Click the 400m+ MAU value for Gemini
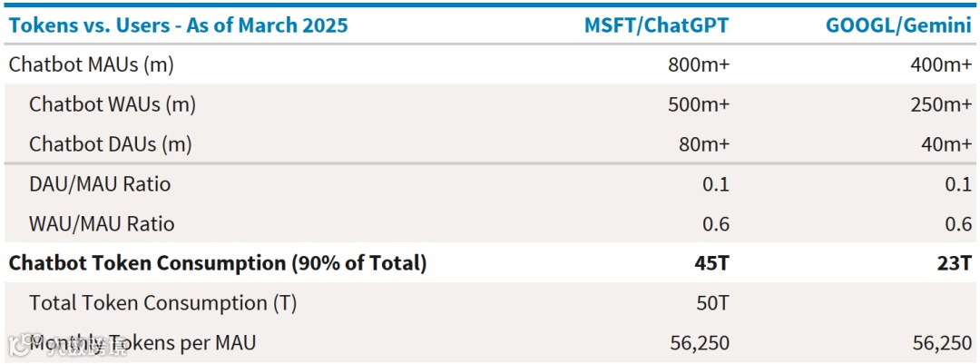980x364 pixels. coord(942,65)
